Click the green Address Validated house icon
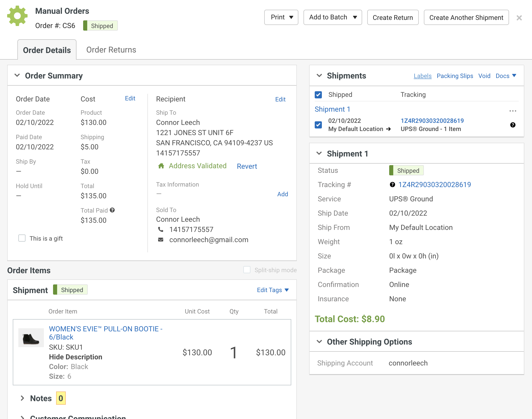 (161, 166)
